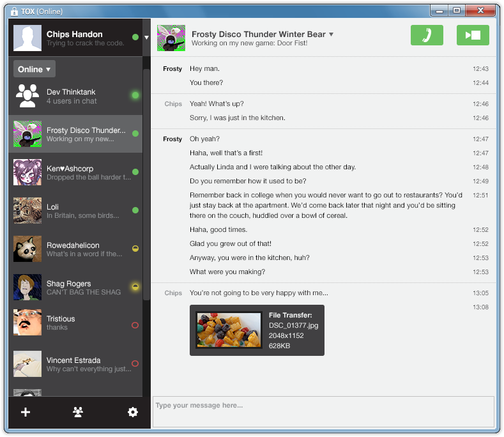Viewport: 504px width, 437px height.
Task: Click Frosty's avatar in the chat header
Action: (x=171, y=38)
